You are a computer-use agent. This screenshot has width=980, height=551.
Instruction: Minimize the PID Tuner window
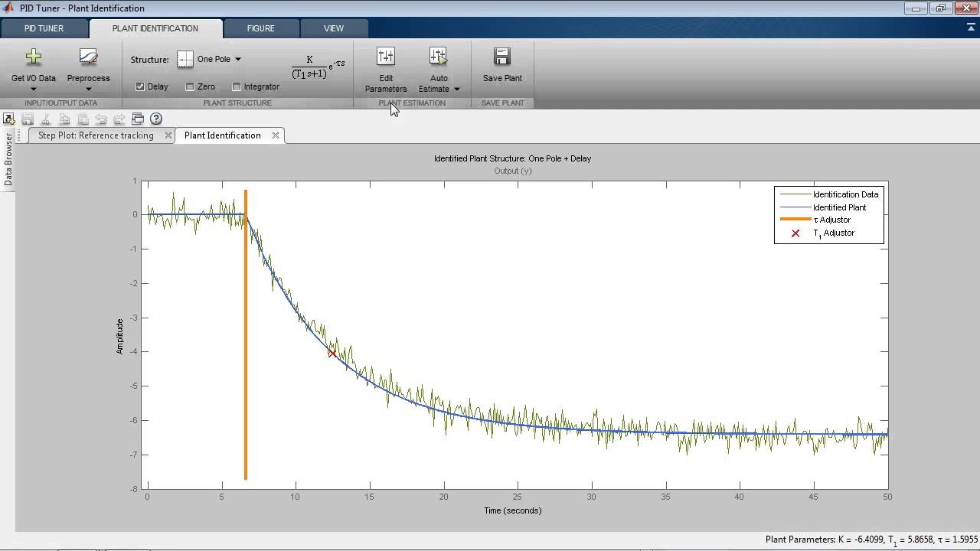914,7
